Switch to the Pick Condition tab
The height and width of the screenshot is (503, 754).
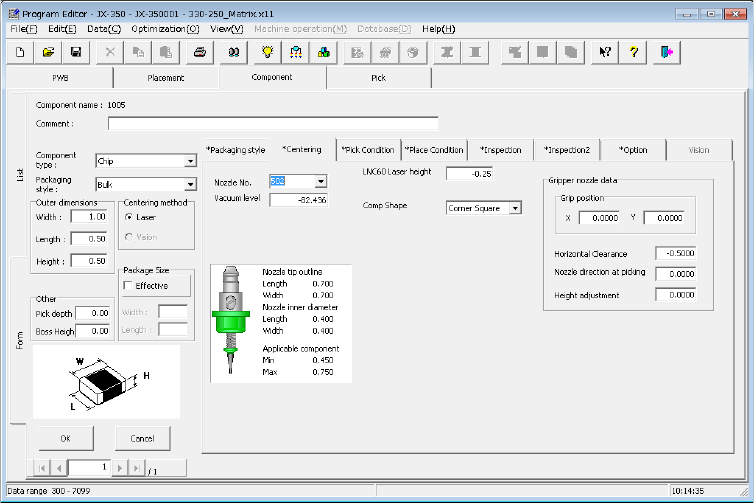point(369,150)
